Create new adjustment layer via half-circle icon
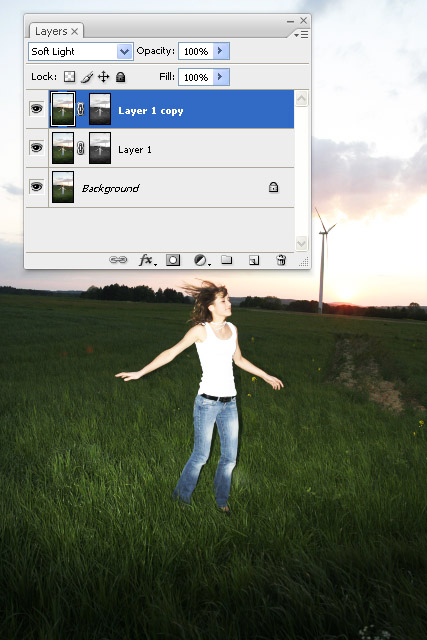 click(x=202, y=260)
